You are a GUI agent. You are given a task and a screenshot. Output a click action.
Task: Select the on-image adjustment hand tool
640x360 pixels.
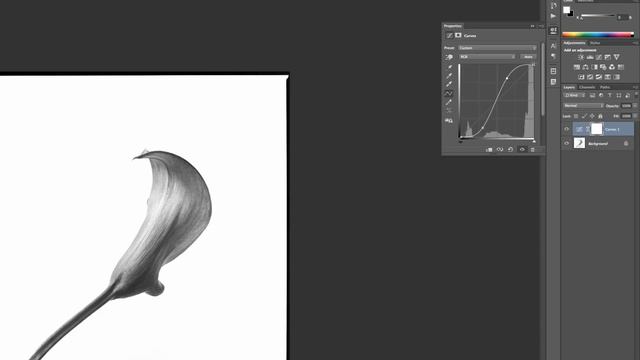click(x=449, y=58)
